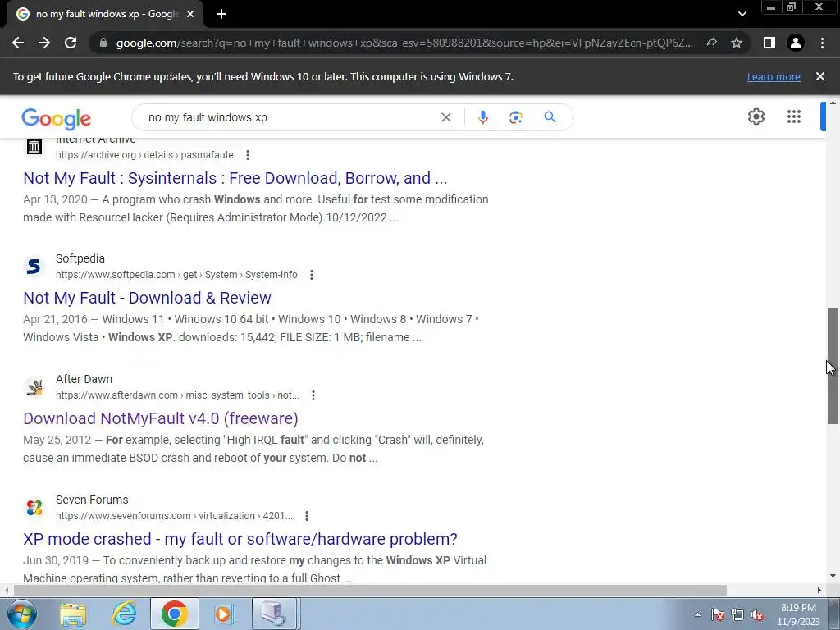
Task: Switch to the computer taskbar app
Action: (x=274, y=614)
